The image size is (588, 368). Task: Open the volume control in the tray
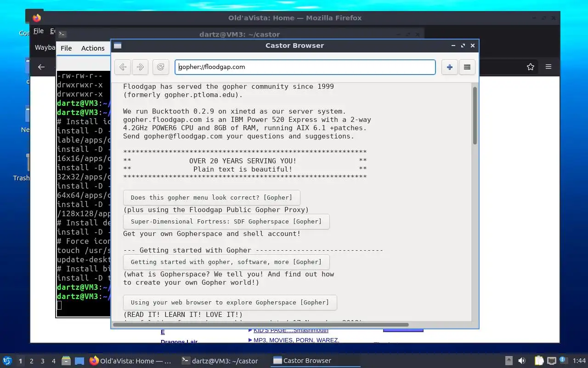coord(522,361)
